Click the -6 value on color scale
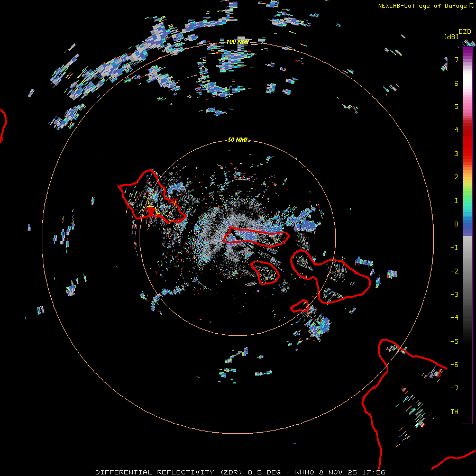 point(454,365)
